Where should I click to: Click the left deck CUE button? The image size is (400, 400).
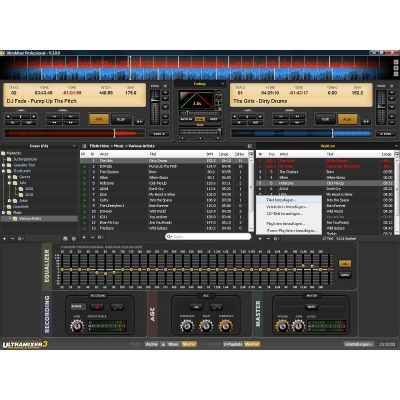pyautogui.click(x=99, y=119)
